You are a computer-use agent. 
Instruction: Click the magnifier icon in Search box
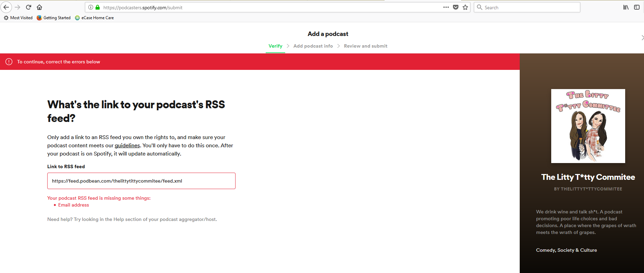click(x=480, y=7)
